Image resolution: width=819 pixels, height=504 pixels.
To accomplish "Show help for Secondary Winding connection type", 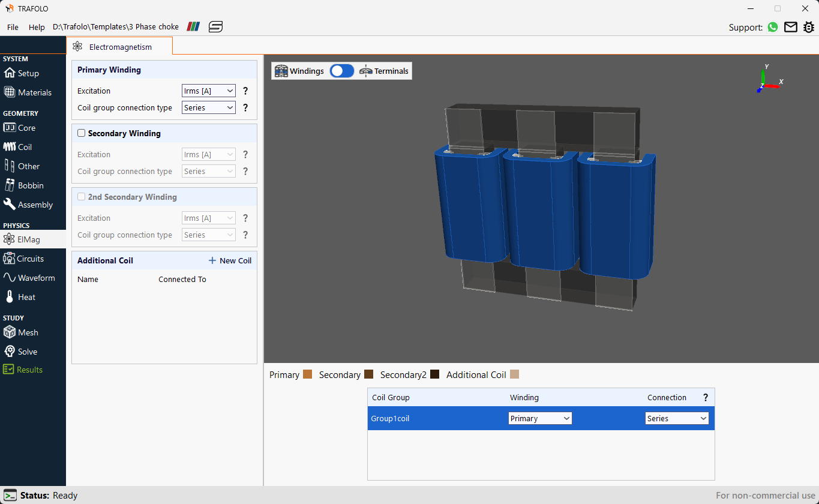I will tap(245, 172).
